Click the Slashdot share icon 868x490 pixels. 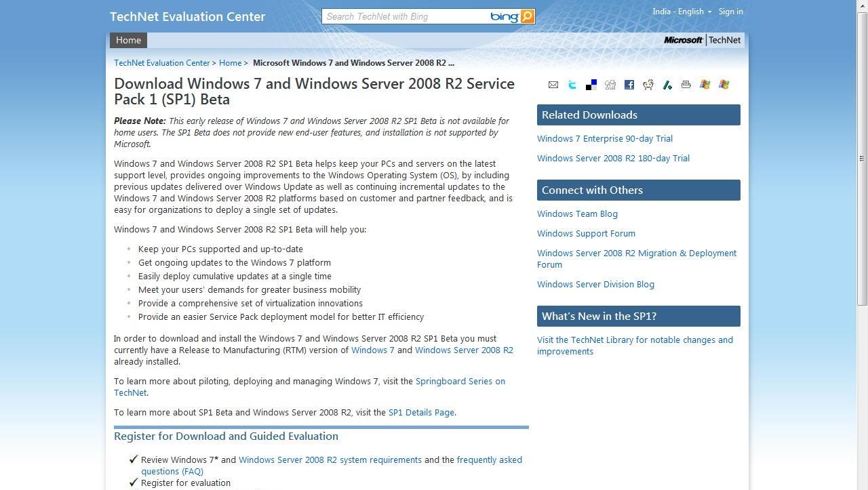click(x=667, y=85)
